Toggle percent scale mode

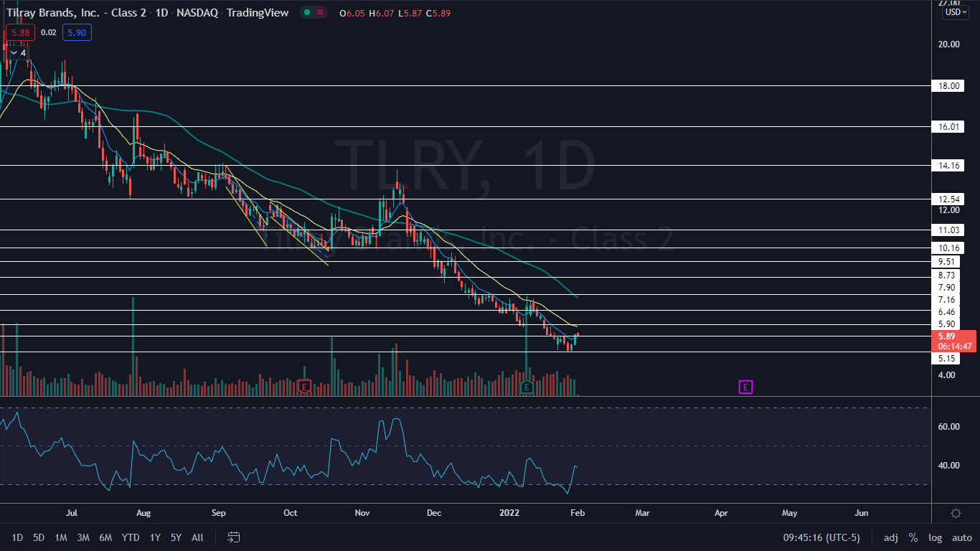(x=913, y=537)
